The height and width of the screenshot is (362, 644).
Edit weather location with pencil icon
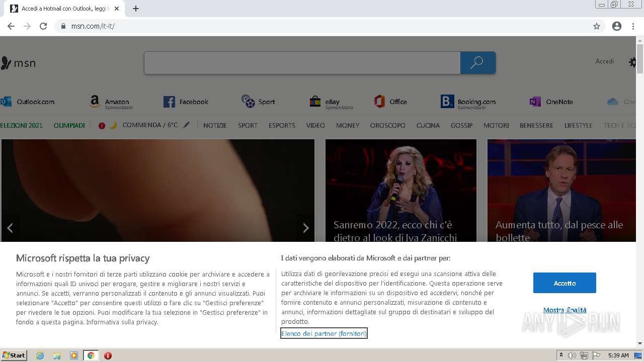point(187,125)
